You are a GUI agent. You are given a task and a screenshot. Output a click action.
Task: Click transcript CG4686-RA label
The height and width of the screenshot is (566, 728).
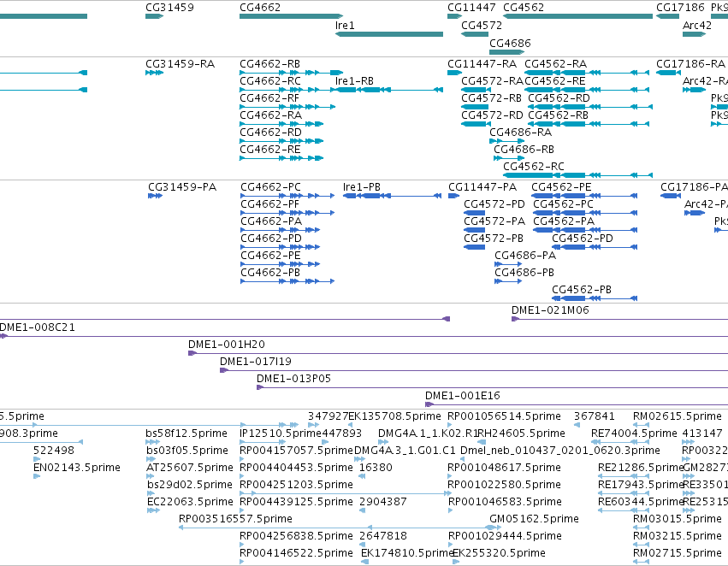click(520, 133)
